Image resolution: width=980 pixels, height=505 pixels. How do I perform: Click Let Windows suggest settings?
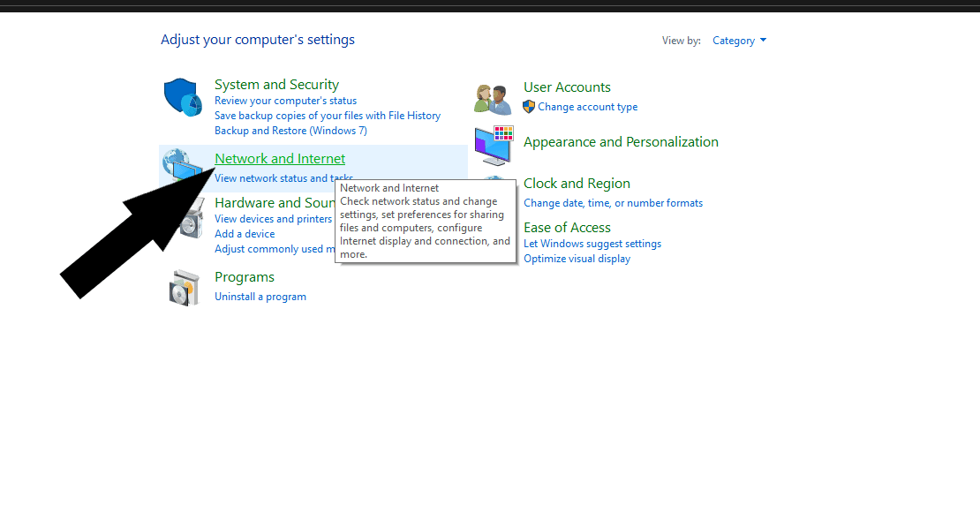coord(592,244)
